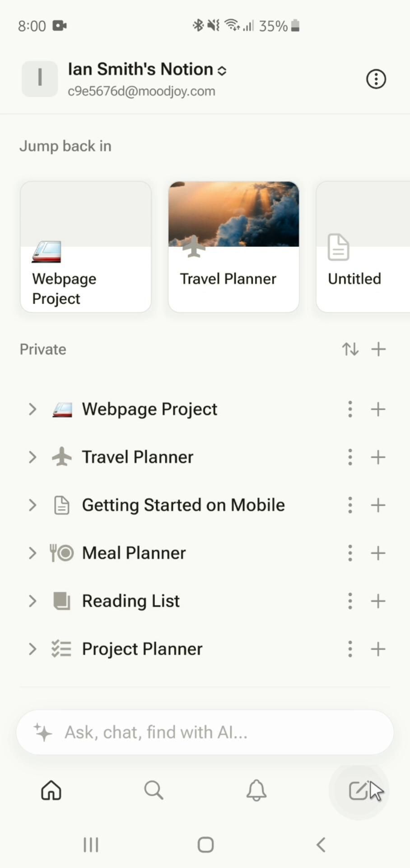The image size is (410, 868).
Task: Expand the Reading List page
Action: tap(32, 601)
